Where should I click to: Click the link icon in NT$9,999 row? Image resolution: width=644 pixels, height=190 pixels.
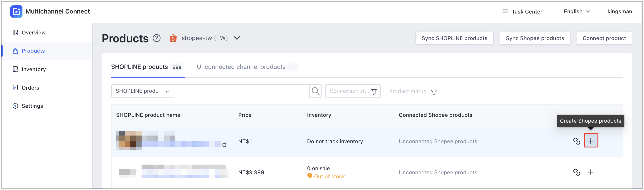(576, 172)
